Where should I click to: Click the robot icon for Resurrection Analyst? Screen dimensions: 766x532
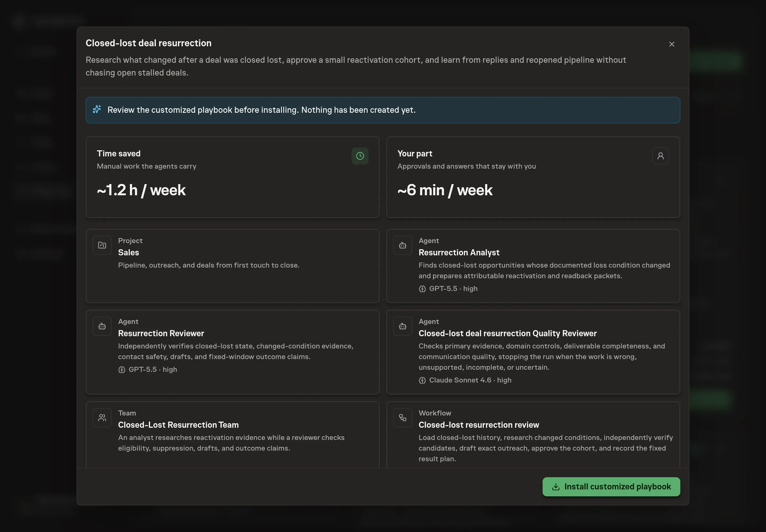[x=402, y=245]
